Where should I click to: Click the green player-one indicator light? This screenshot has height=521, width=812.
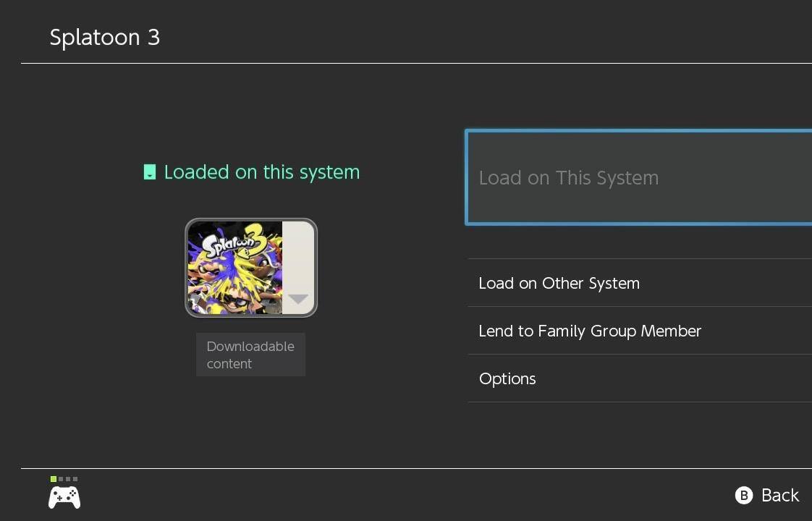pyautogui.click(x=54, y=479)
